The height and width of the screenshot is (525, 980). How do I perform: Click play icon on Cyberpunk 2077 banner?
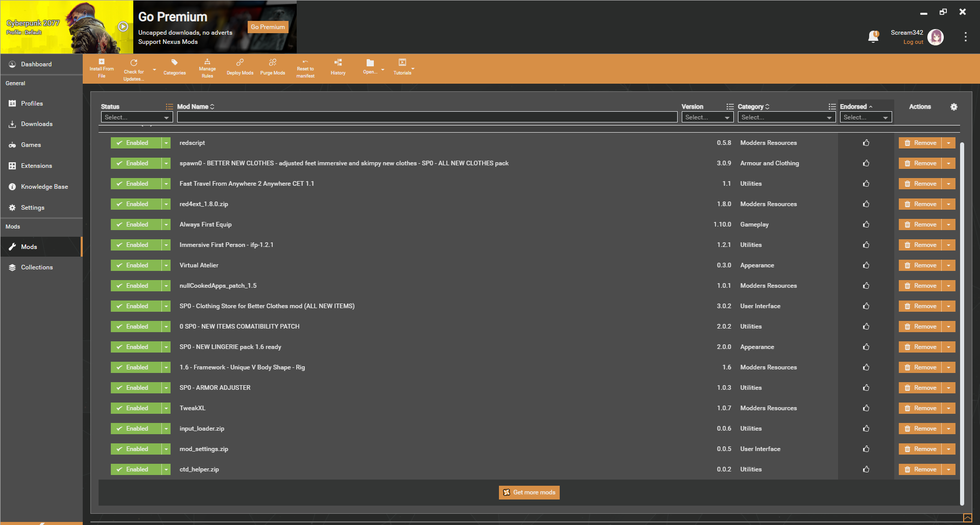[123, 27]
